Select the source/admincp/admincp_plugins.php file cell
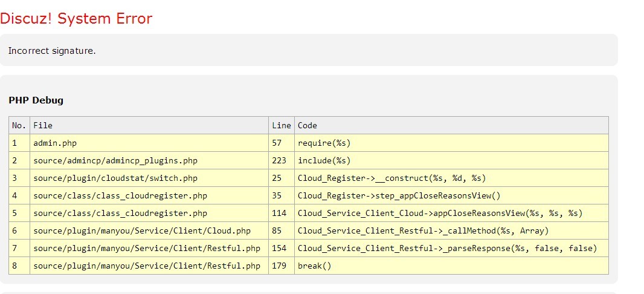This screenshot has width=644, height=294. click(115, 160)
